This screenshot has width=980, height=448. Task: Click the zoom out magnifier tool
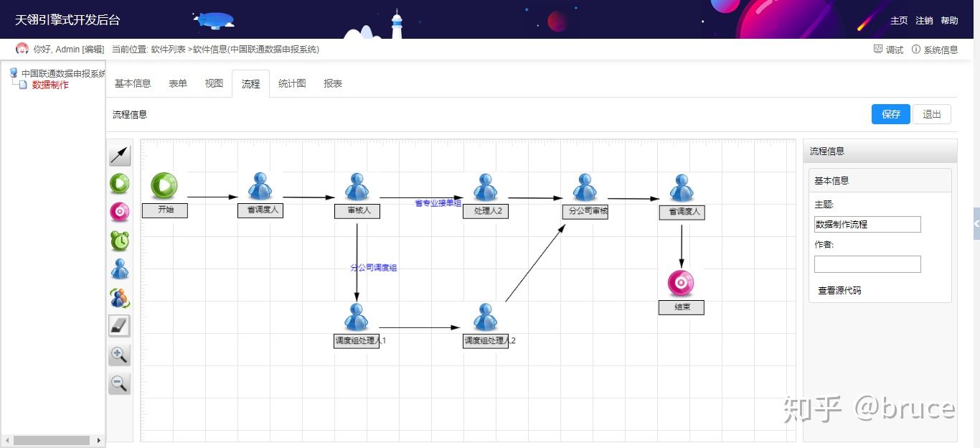(x=120, y=383)
